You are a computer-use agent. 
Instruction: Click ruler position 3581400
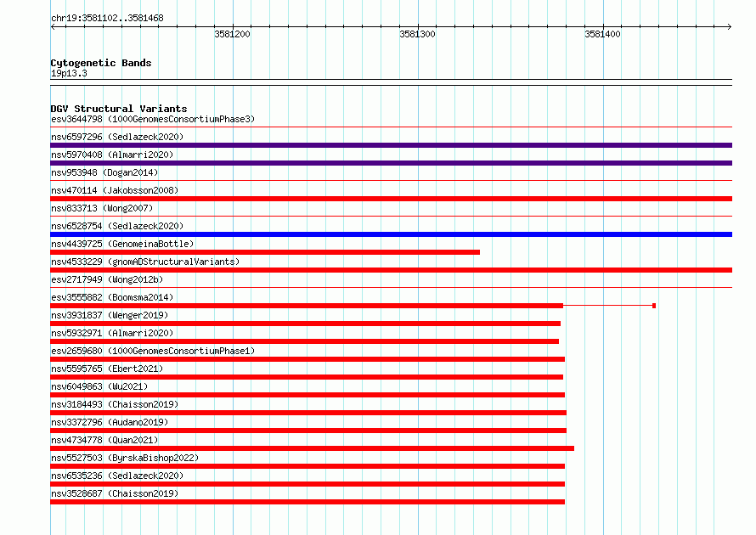pyautogui.click(x=603, y=34)
